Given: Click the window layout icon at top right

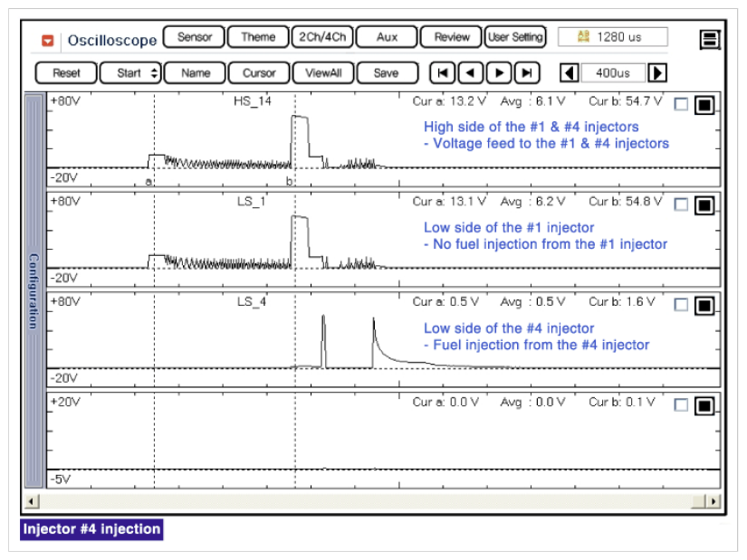Looking at the screenshot, I should [711, 39].
